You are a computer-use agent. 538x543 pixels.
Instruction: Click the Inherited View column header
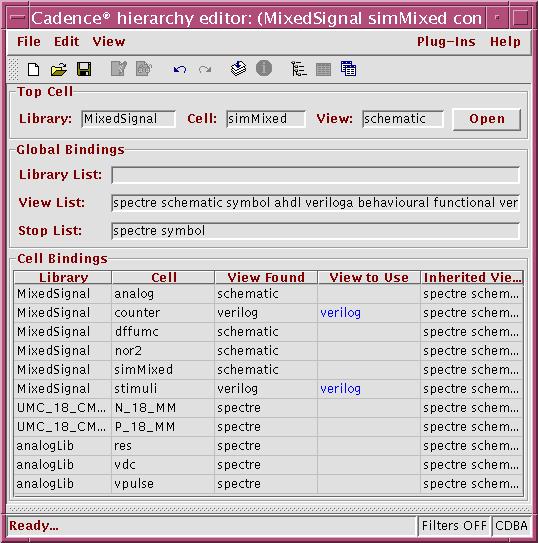pos(472,277)
